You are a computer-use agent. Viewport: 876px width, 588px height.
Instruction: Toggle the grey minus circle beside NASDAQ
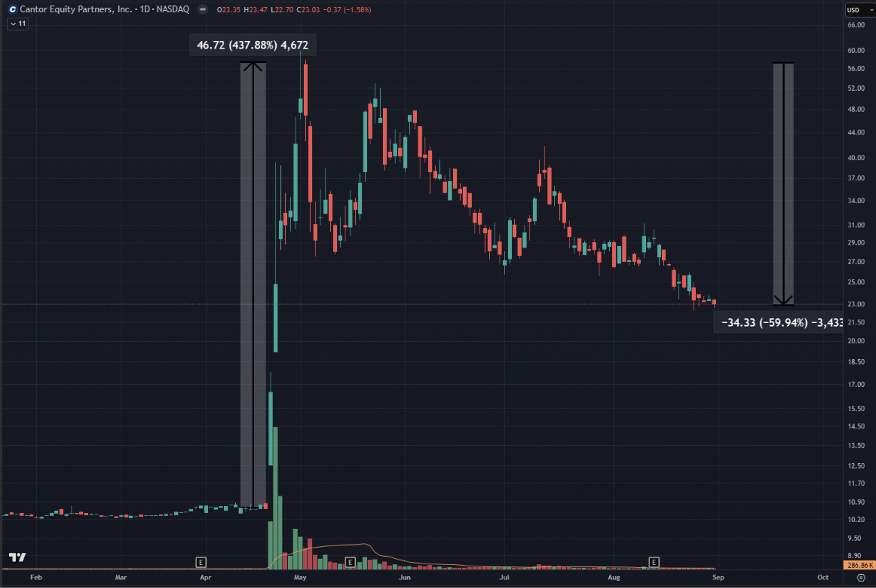pyautogui.click(x=202, y=9)
